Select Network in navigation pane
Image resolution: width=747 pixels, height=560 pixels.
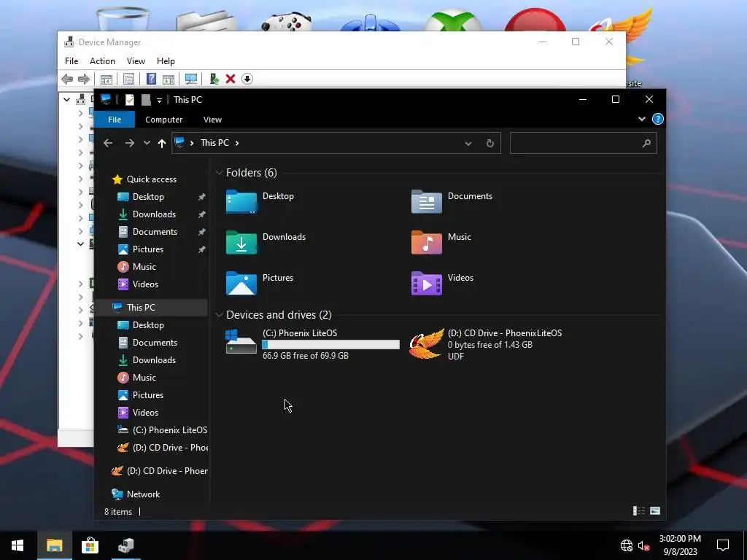144,494
